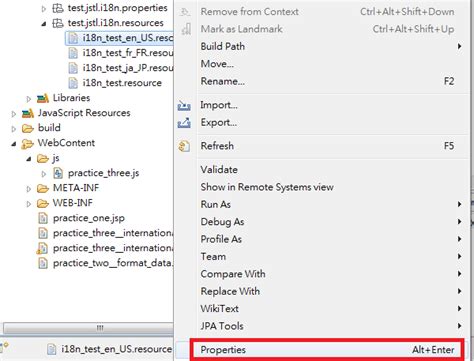
Task: Click the WebContent folder icon
Action: [x=28, y=143]
